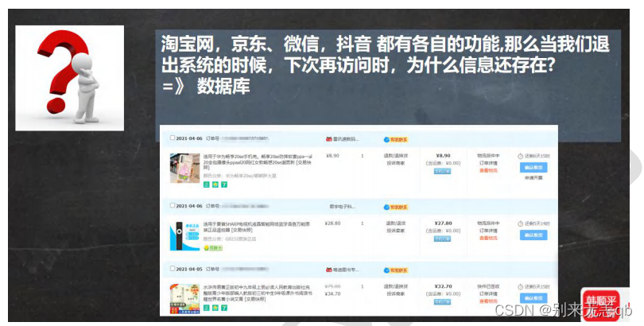The width and height of the screenshot is (644, 326).
Task: Open the book product thumbnail in the last order
Action: [x=184, y=299]
